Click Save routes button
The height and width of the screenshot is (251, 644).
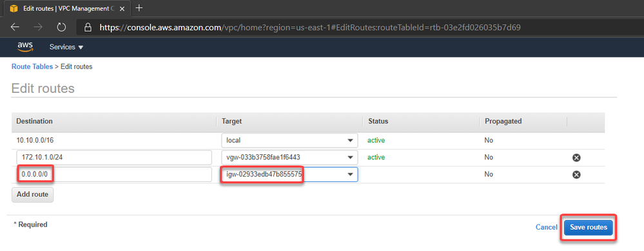pos(588,227)
